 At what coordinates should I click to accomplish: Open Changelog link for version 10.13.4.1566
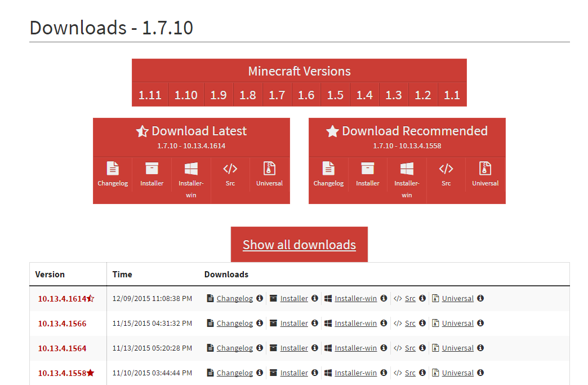235,323
